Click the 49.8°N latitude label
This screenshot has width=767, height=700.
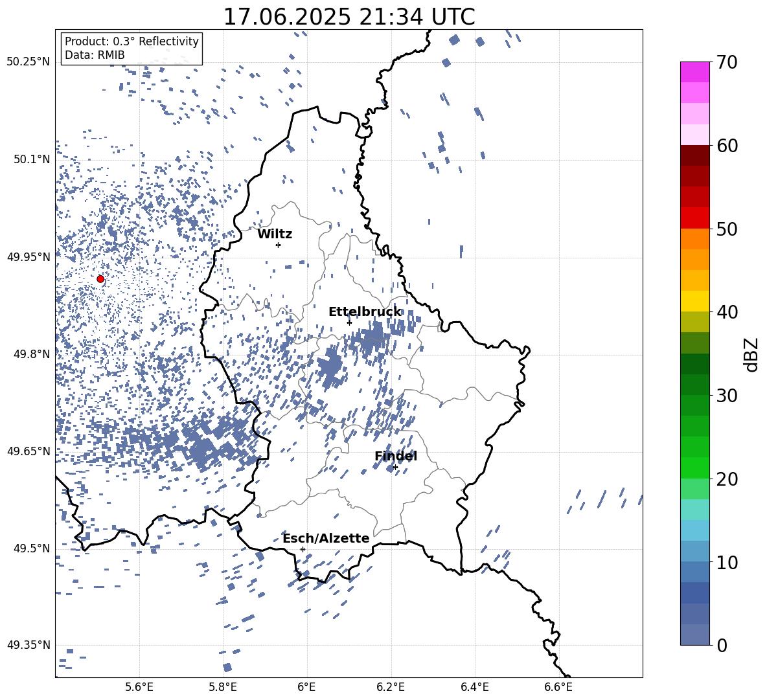click(x=32, y=354)
